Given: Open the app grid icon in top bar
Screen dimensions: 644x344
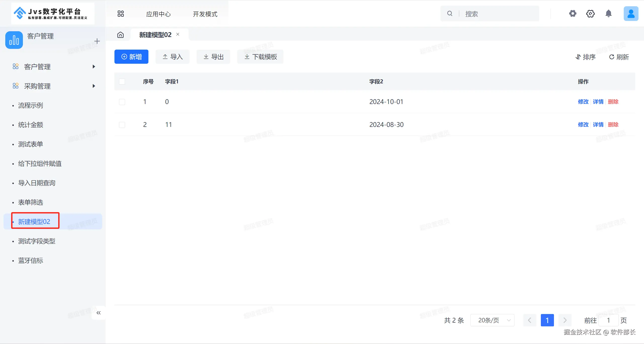Looking at the screenshot, I should 121,14.
